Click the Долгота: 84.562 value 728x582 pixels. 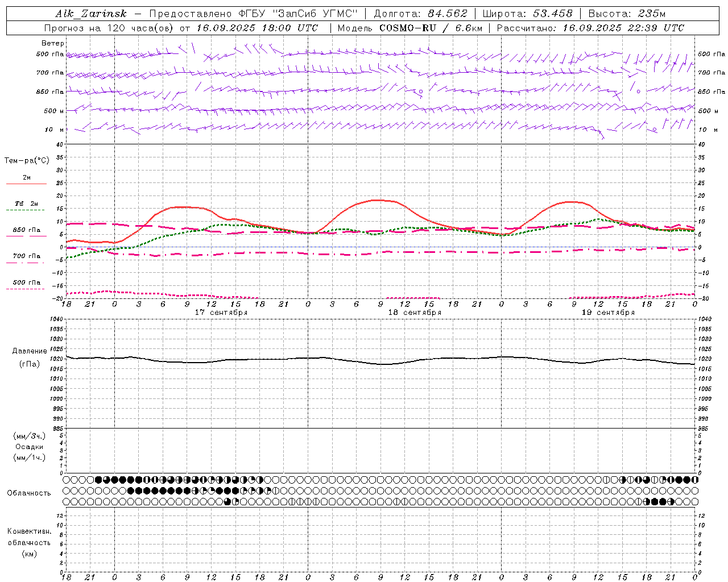420,14
